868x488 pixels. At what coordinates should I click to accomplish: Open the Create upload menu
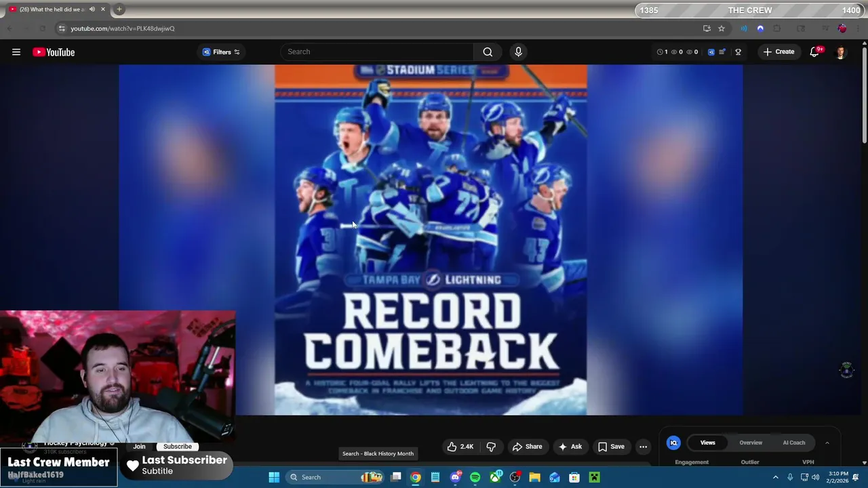point(778,52)
